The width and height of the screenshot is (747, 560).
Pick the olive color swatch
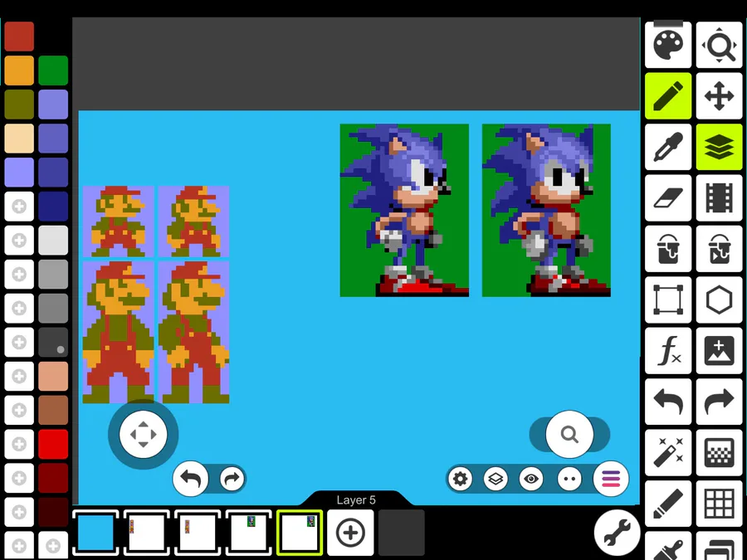tap(19, 105)
